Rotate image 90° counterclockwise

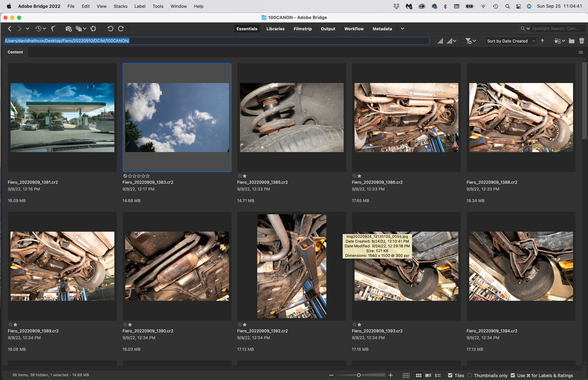coord(110,29)
